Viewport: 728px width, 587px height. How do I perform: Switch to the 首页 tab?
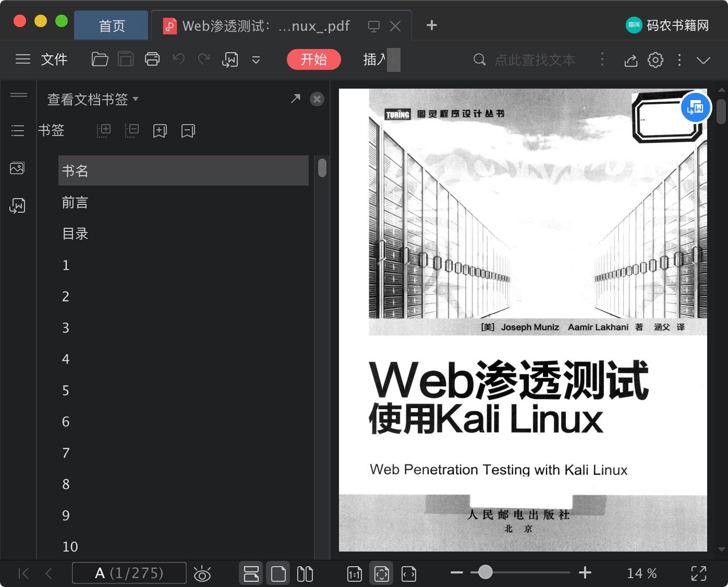point(112,26)
